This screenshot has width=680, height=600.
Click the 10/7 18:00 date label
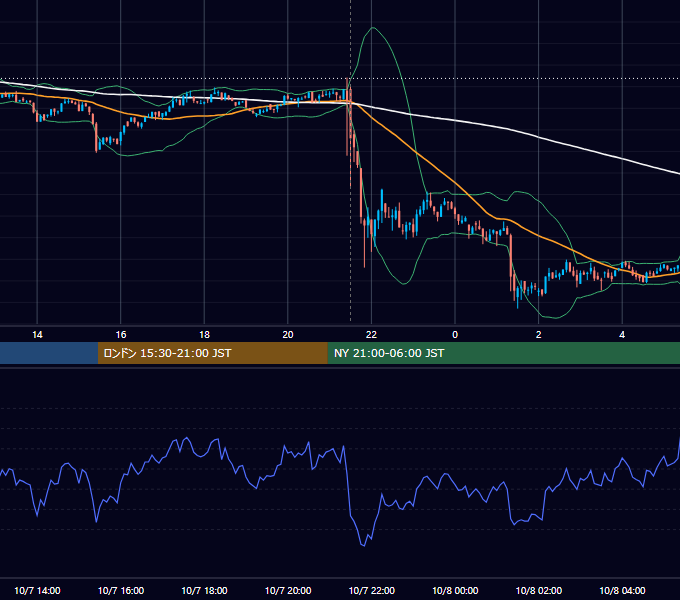coord(204,590)
